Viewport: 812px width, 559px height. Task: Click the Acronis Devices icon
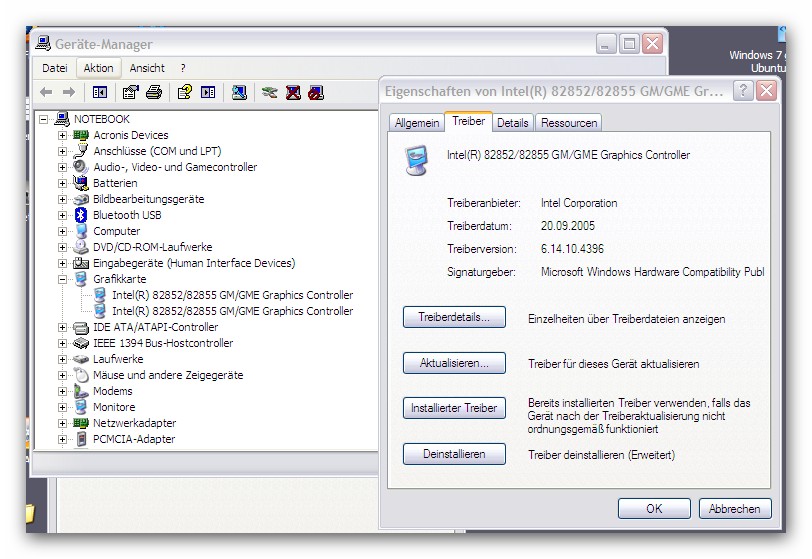(81, 135)
